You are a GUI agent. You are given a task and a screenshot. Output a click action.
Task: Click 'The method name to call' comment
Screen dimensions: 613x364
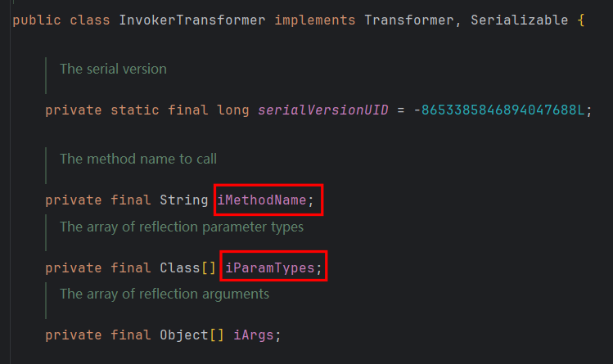click(137, 159)
